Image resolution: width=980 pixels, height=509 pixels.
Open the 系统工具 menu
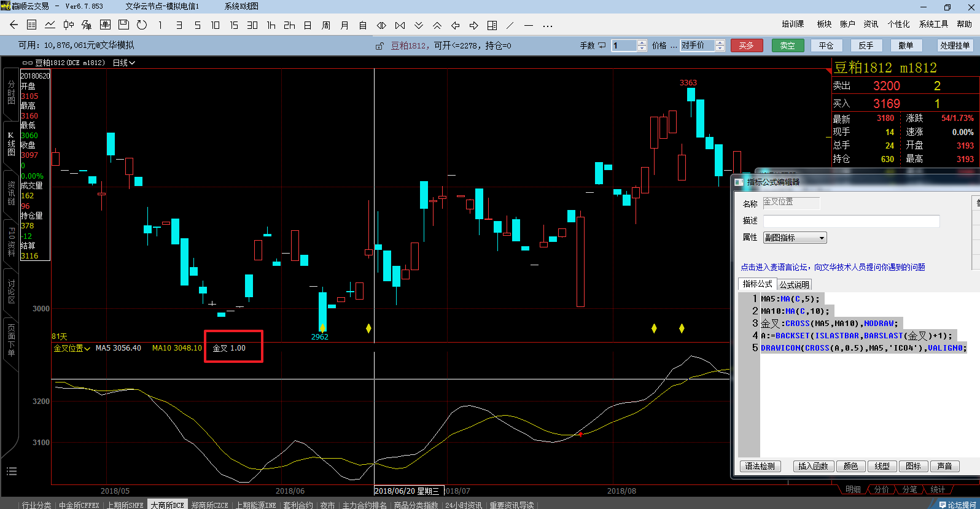933,24
